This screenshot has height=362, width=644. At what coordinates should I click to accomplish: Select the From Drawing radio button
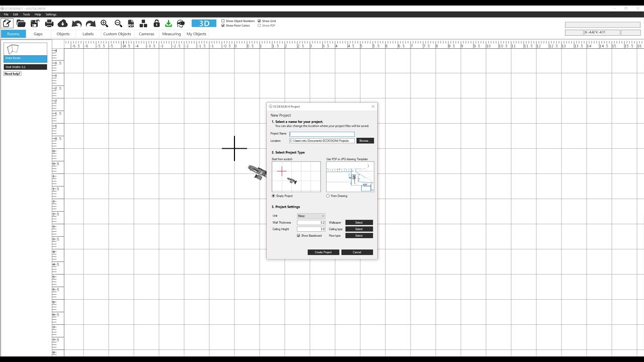[x=328, y=196]
